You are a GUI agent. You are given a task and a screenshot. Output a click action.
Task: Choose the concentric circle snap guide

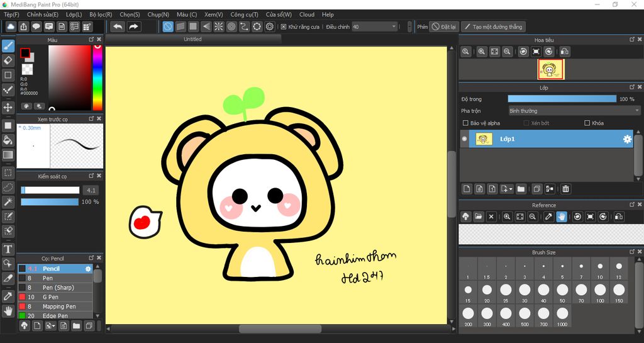coord(231,26)
